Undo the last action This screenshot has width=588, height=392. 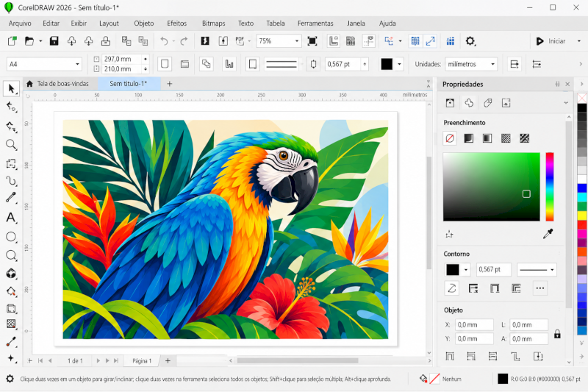coord(164,41)
